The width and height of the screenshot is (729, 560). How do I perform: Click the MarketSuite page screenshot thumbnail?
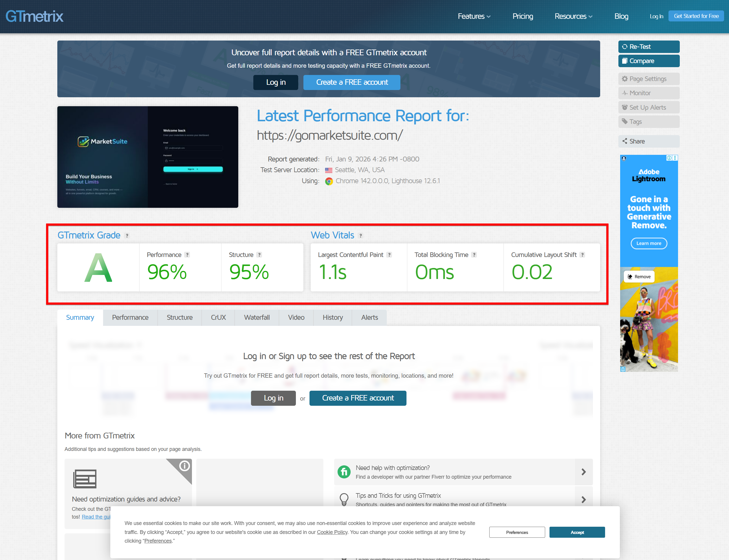pyautogui.click(x=147, y=157)
